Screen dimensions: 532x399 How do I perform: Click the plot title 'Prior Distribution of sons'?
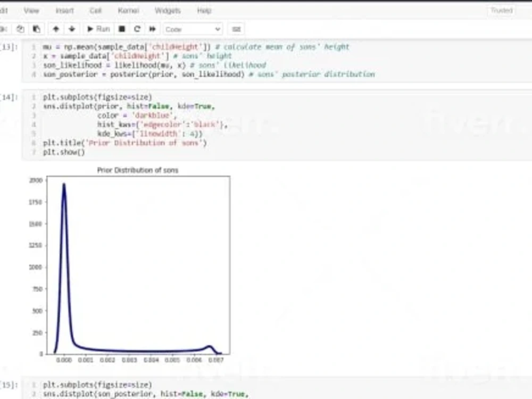pyautogui.click(x=137, y=170)
